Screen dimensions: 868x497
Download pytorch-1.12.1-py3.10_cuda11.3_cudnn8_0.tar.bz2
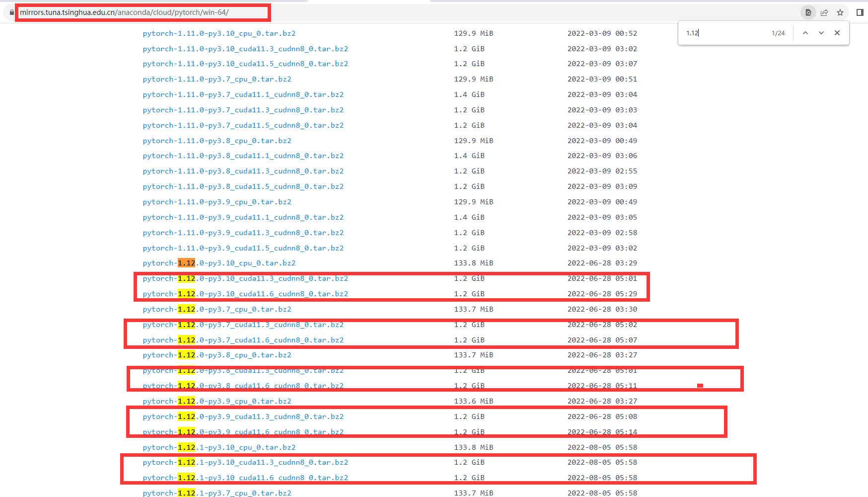pyautogui.click(x=245, y=462)
